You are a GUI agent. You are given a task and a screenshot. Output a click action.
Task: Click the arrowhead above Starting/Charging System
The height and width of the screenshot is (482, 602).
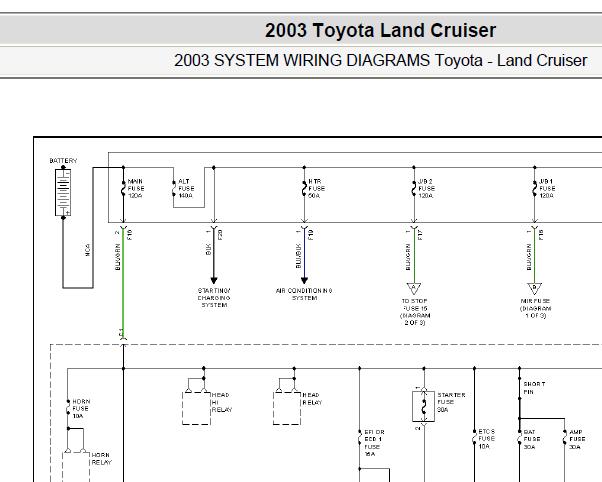click(214, 280)
